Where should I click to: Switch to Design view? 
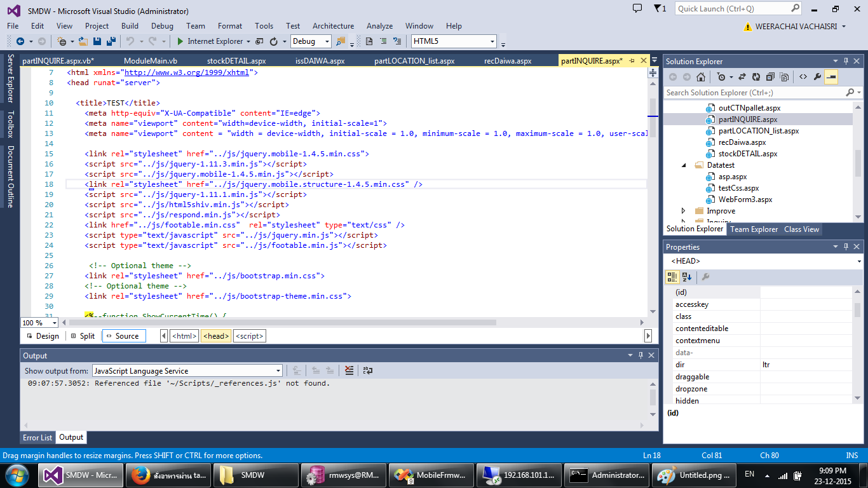43,336
